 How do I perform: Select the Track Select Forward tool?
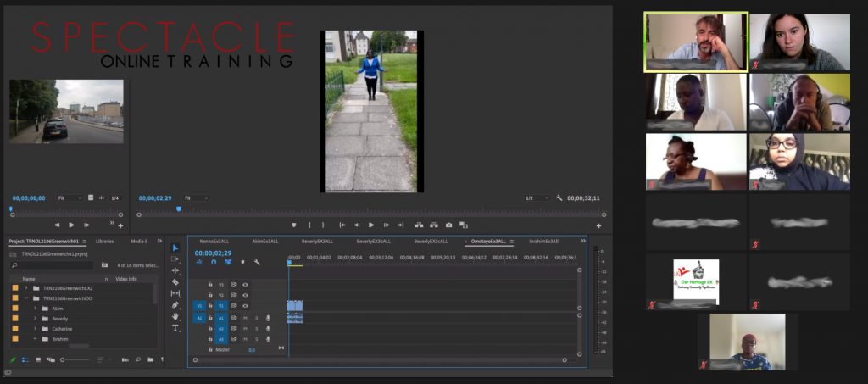(x=175, y=259)
